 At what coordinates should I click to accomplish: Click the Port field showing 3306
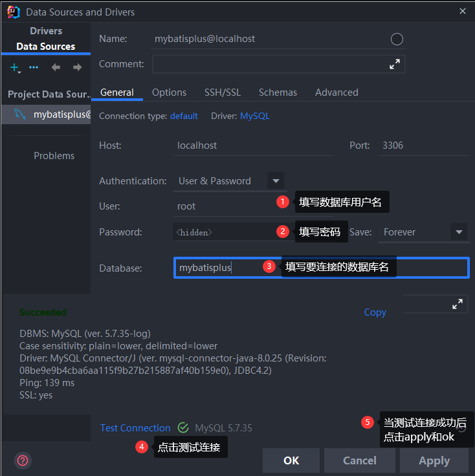pyautogui.click(x=423, y=146)
